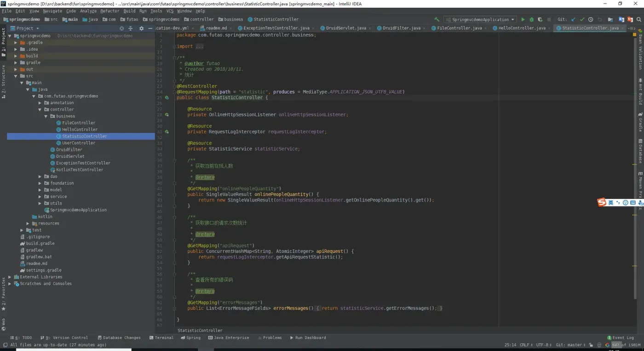The height and width of the screenshot is (351, 644).
Task: Commit changes with Git green checkmark
Action: tap(582, 20)
